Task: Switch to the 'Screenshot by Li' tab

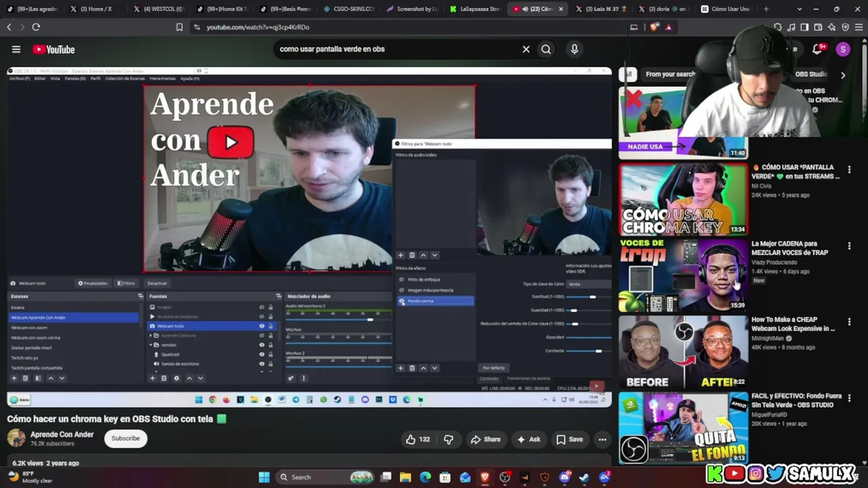Action: pyautogui.click(x=412, y=9)
